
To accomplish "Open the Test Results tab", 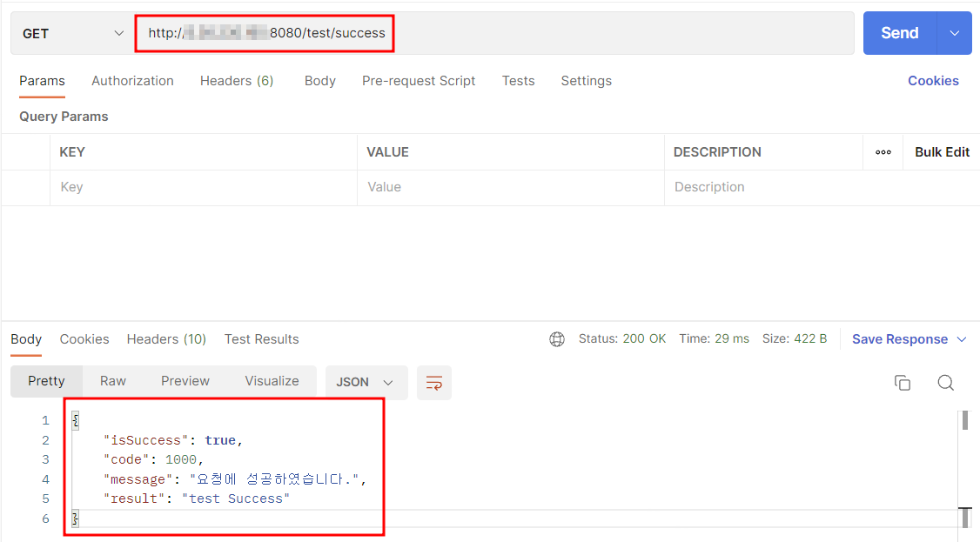I will [x=261, y=339].
